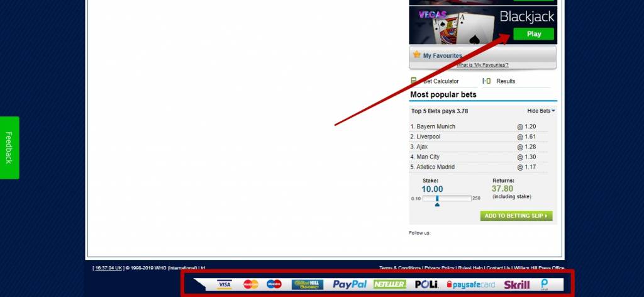The image size is (644, 297).
Task: Open Rules footer link
Action: coord(464,268)
